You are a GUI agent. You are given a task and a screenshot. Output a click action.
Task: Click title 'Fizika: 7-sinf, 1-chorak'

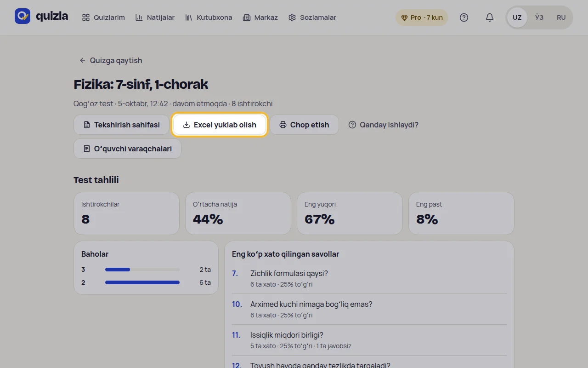[141, 84]
